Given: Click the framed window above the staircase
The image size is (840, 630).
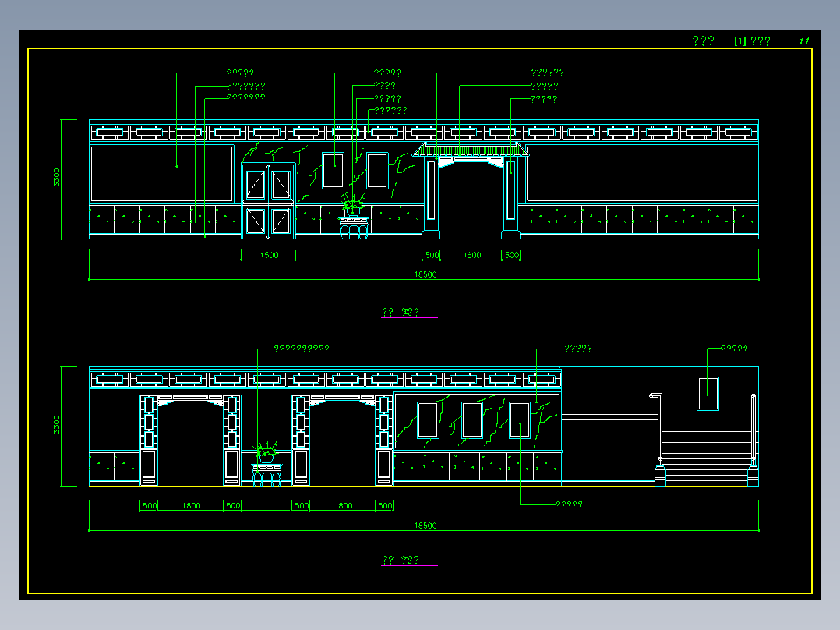Looking at the screenshot, I should click(708, 394).
